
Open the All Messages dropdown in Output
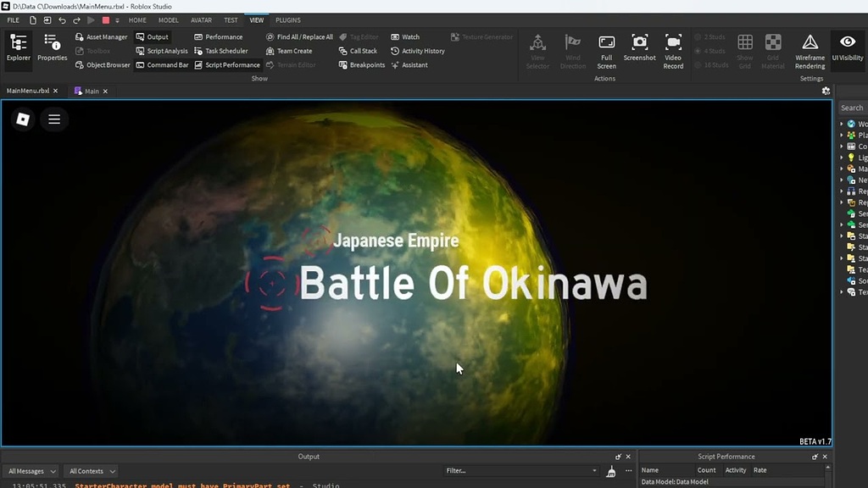pyautogui.click(x=31, y=471)
